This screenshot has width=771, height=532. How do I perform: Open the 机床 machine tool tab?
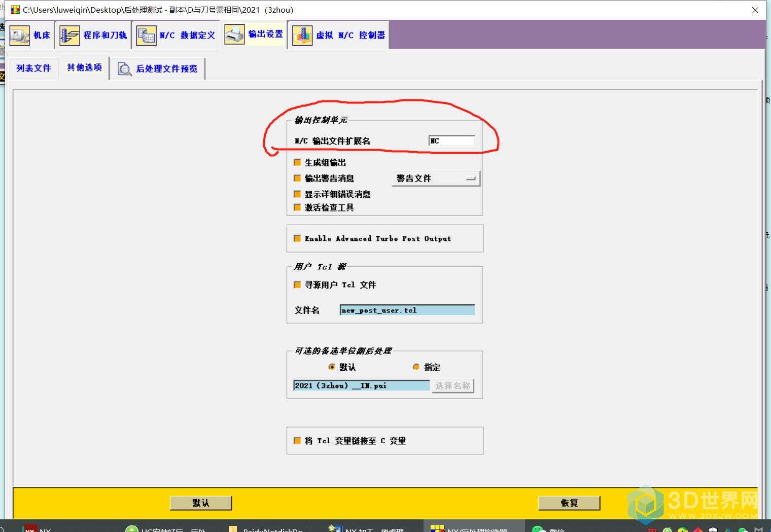[30, 35]
